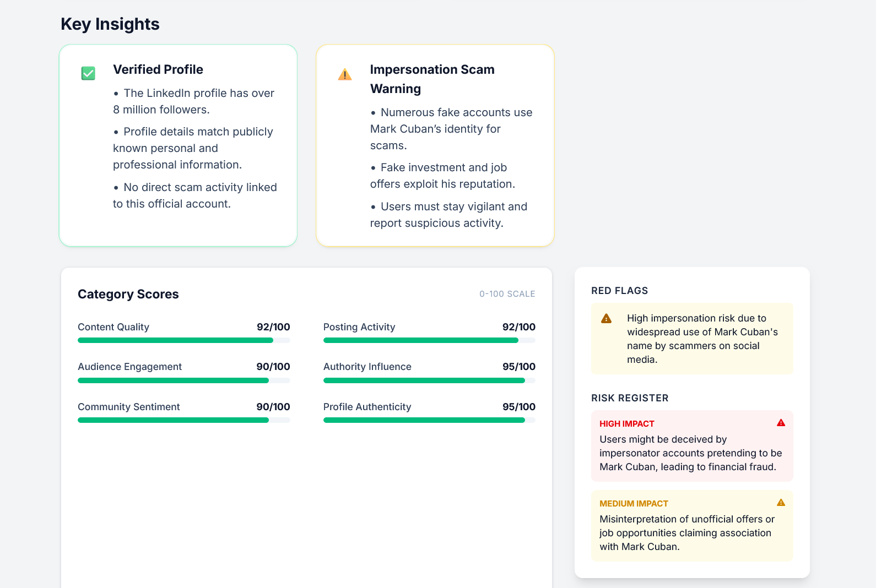Select the Verified Profile card heading

pyautogui.click(x=158, y=69)
